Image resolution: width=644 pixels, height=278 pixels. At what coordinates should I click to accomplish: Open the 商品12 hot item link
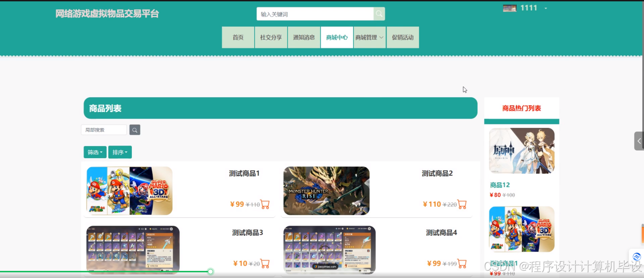click(500, 185)
